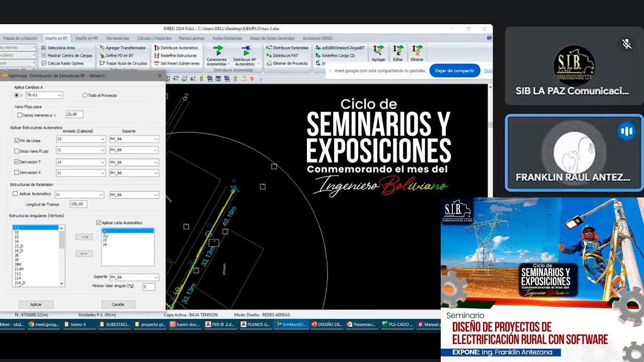Click Distribuye PAT ribbon tool

pyautogui.click(x=282, y=55)
